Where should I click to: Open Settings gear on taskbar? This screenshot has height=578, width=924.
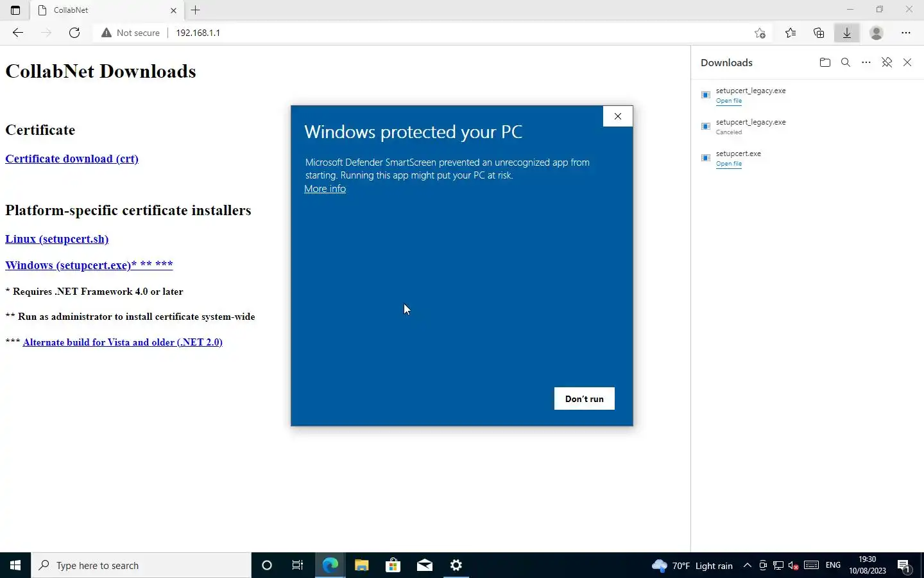tap(456, 565)
